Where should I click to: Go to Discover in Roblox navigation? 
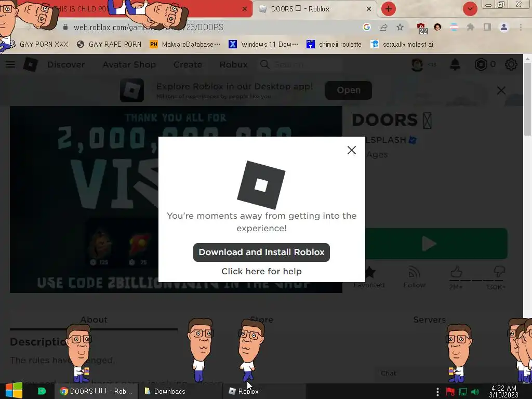tap(66, 64)
